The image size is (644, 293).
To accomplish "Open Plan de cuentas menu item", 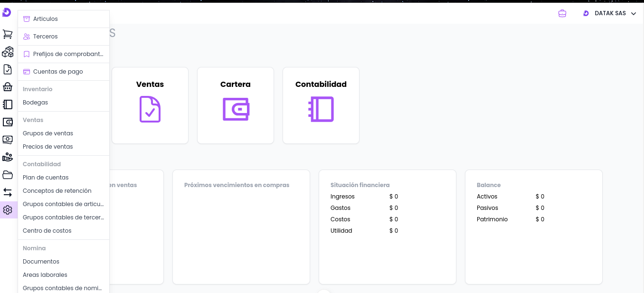I will [x=46, y=178].
